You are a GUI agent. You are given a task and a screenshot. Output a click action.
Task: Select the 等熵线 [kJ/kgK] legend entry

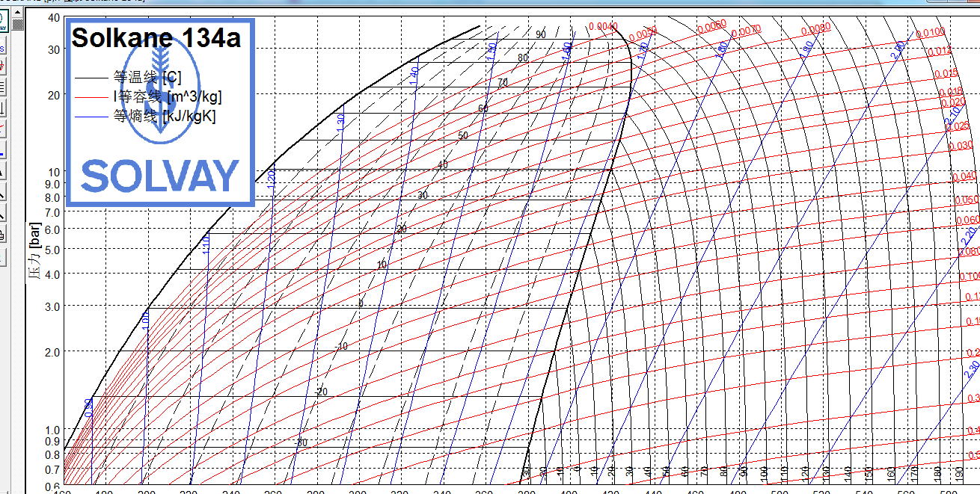pyautogui.click(x=164, y=116)
